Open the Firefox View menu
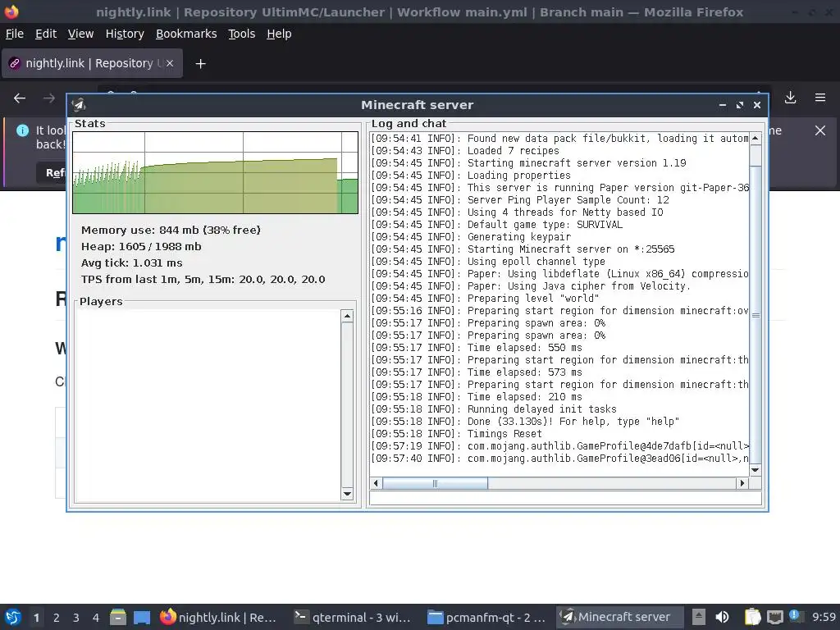 80,34
